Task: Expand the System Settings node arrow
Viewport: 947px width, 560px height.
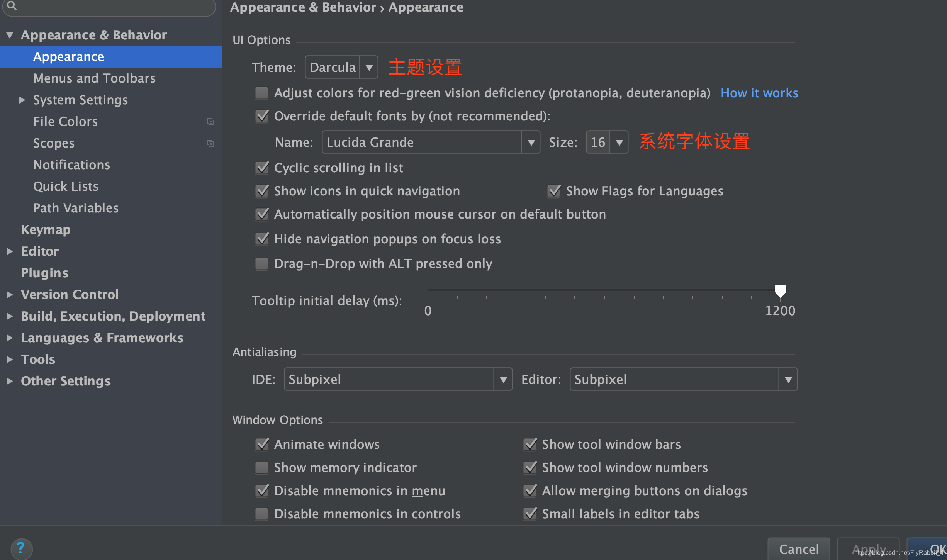Action: (x=22, y=100)
